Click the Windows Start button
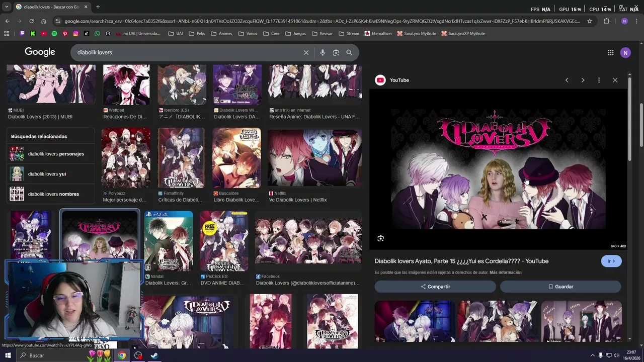Screen dimensions: 644x362 click(8, 355)
